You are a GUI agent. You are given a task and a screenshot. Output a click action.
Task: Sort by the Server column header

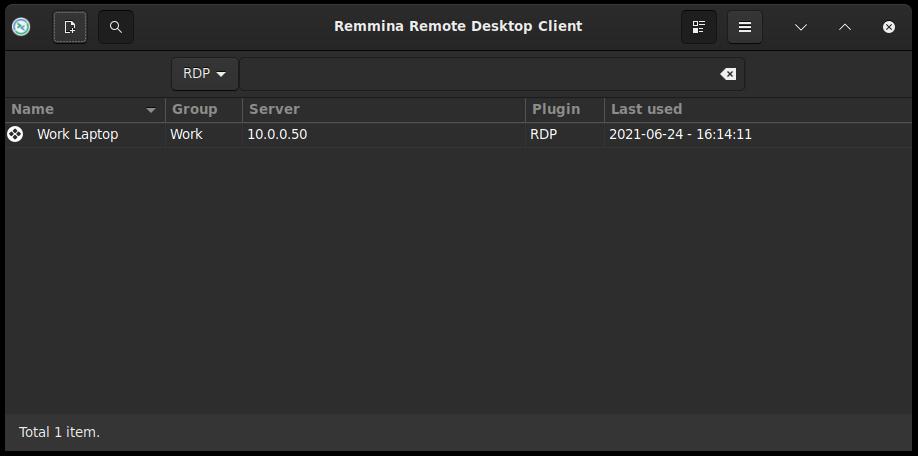(x=383, y=109)
